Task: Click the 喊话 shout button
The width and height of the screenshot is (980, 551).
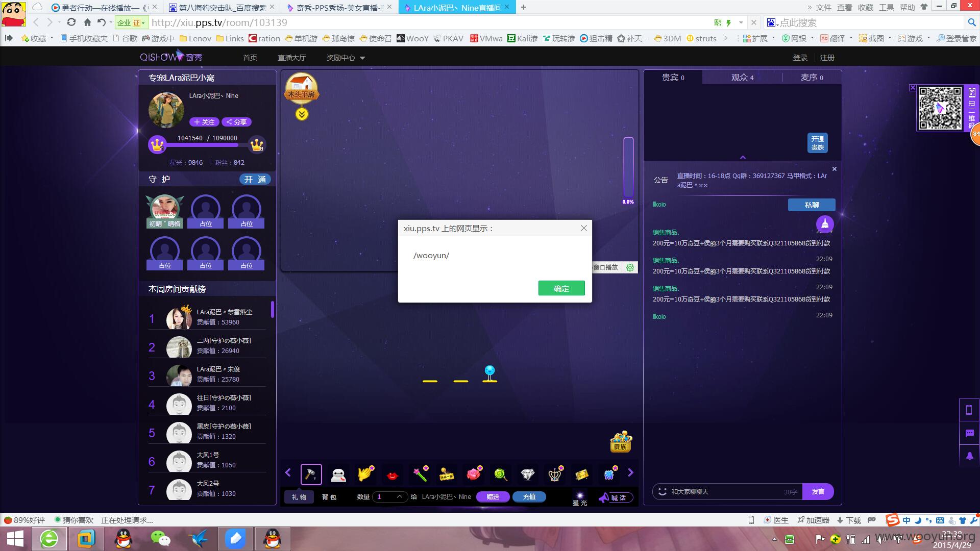Action: pyautogui.click(x=616, y=497)
